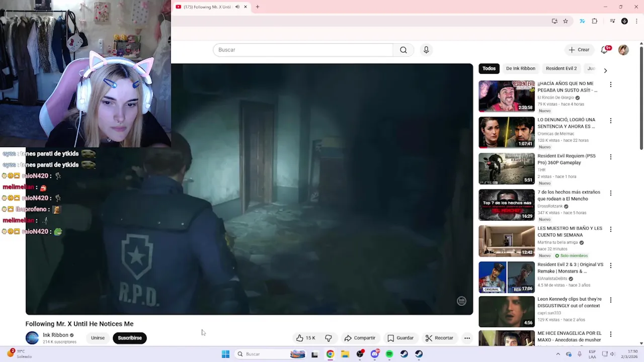644x362 pixels.
Task: Open the El Mencho top 7 thumbnail
Action: tap(507, 205)
